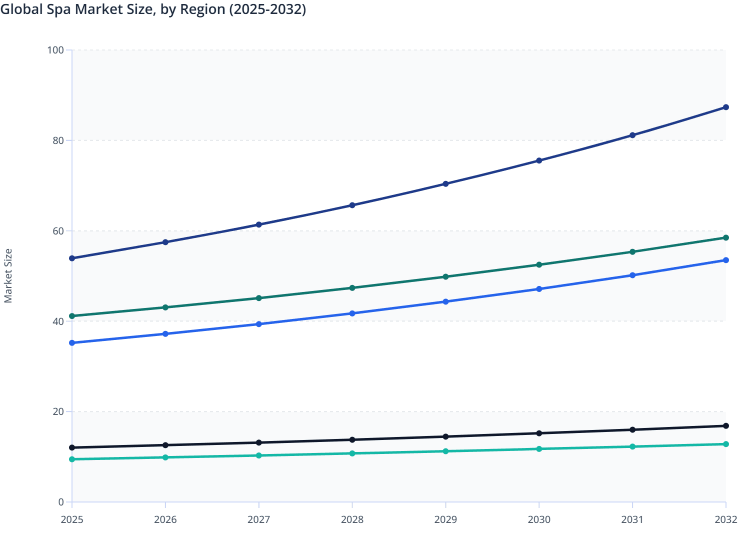Viewport: 754px width, 560px height.
Task: Click the bright blue line's 2025 data point
Action: click(72, 343)
